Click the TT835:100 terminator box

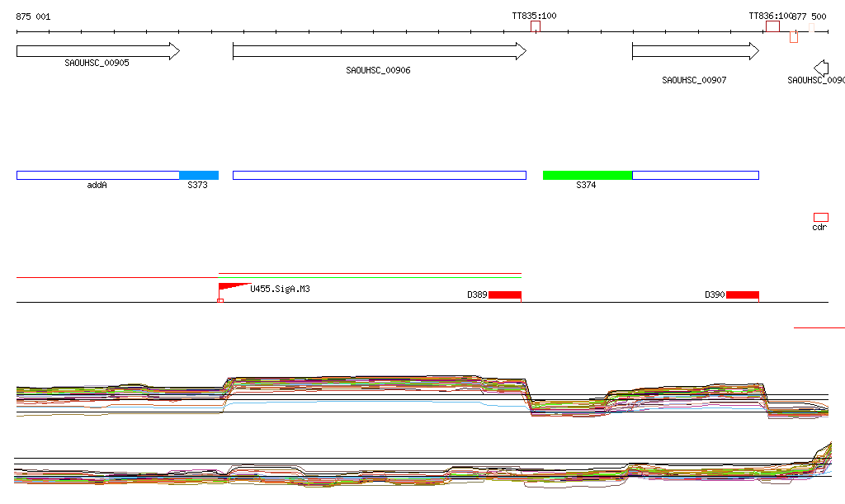[x=535, y=26]
